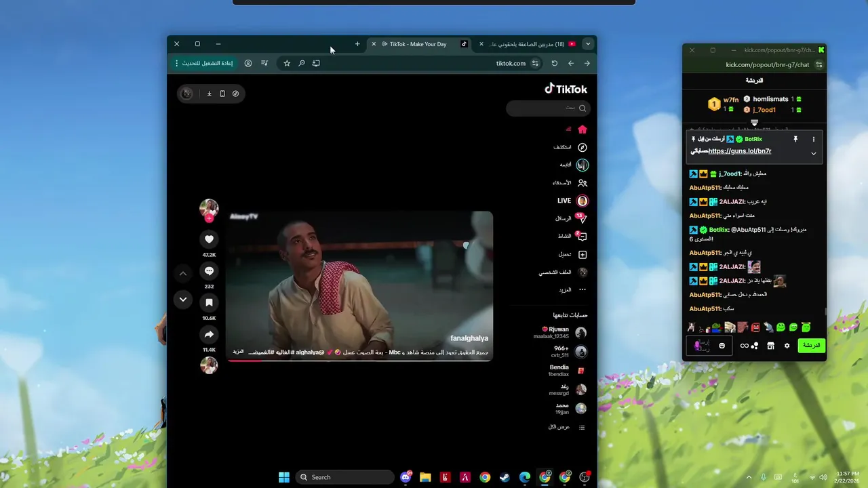Open site info icon in Kick window
Image resolution: width=868 pixels, height=488 pixels.
click(x=819, y=64)
